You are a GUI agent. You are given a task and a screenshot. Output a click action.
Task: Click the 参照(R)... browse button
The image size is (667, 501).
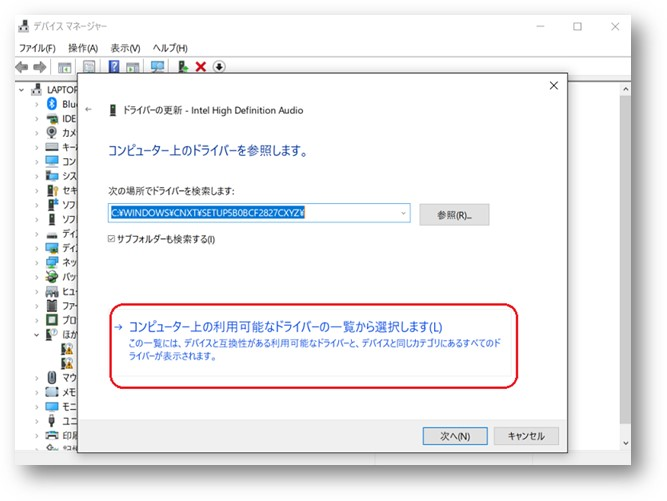tap(454, 215)
